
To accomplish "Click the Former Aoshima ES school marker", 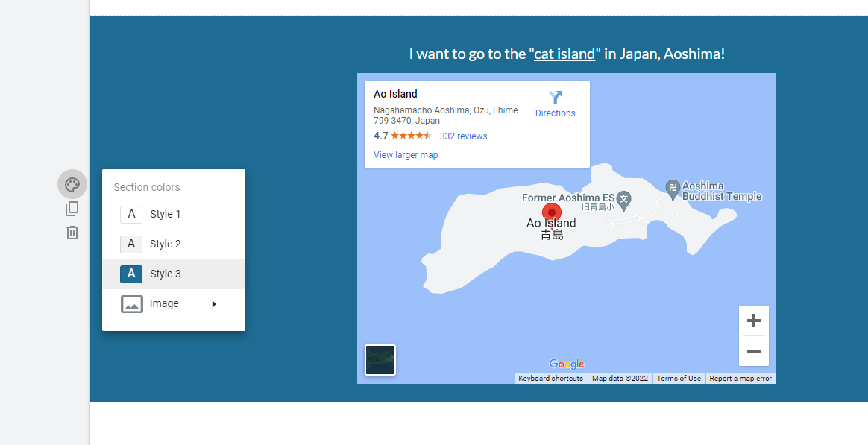I will tap(624, 201).
